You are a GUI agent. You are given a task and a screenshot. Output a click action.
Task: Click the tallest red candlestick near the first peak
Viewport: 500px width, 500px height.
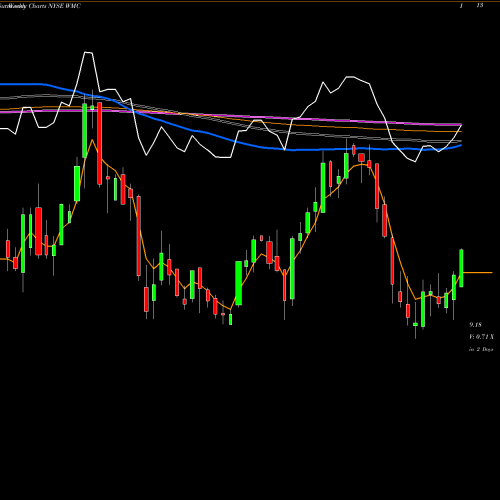(100, 143)
